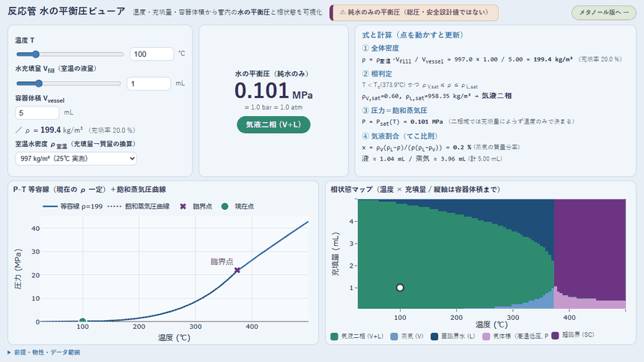Image resolution: width=644 pixels, height=362 pixels.
Task: Toggle 臨界点 legend entry in P-T chart
Action: [196, 206]
